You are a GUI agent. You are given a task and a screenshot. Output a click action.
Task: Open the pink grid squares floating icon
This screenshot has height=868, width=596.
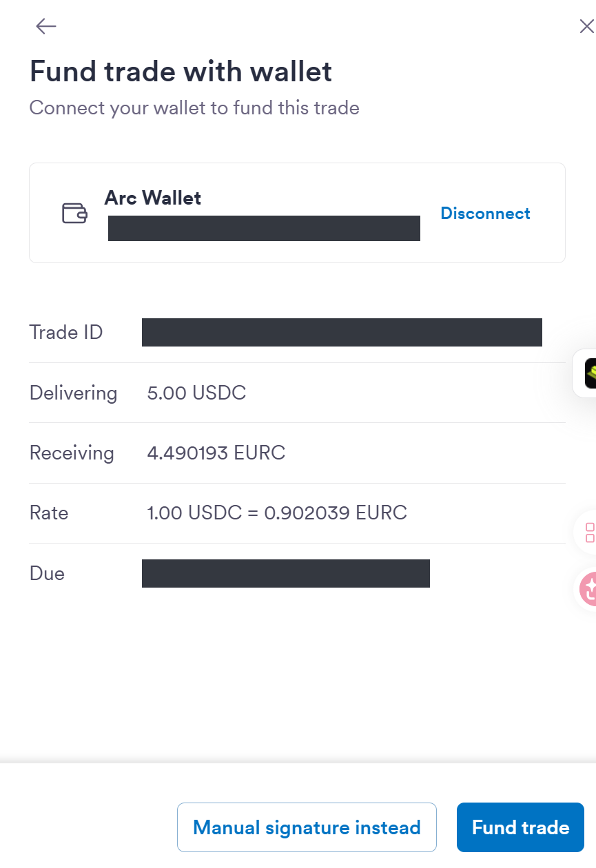(589, 532)
